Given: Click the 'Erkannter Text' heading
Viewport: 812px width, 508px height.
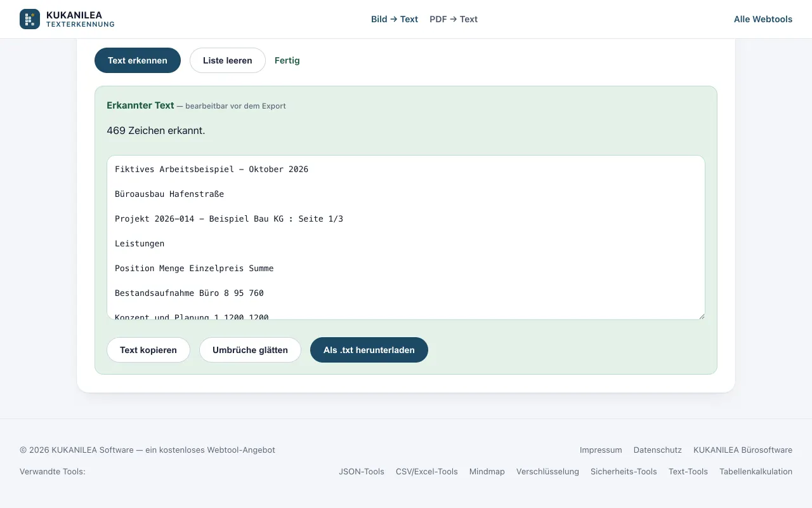Looking at the screenshot, I should coord(140,105).
